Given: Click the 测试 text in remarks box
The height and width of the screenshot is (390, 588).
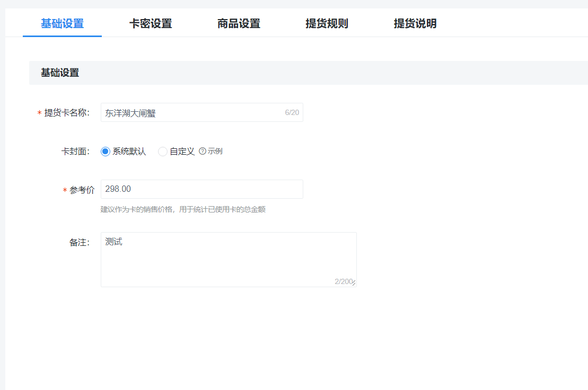Looking at the screenshot, I should pyautogui.click(x=113, y=241).
